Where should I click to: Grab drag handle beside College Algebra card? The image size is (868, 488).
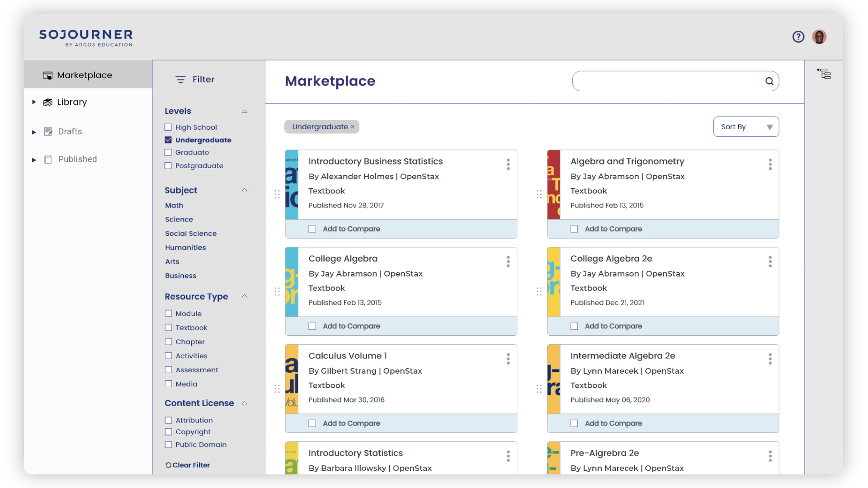[277, 291]
